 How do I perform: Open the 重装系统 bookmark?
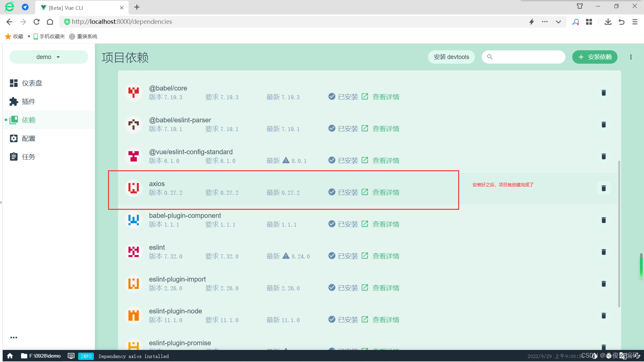(x=83, y=36)
